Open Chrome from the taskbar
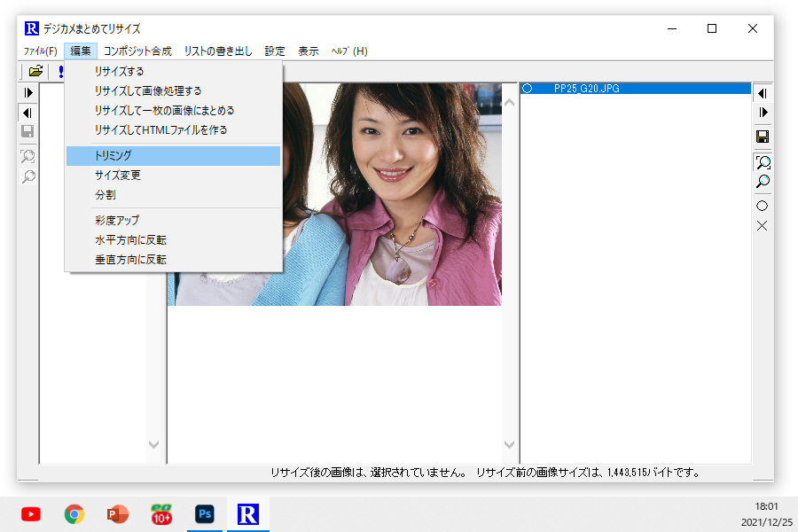 click(74, 514)
